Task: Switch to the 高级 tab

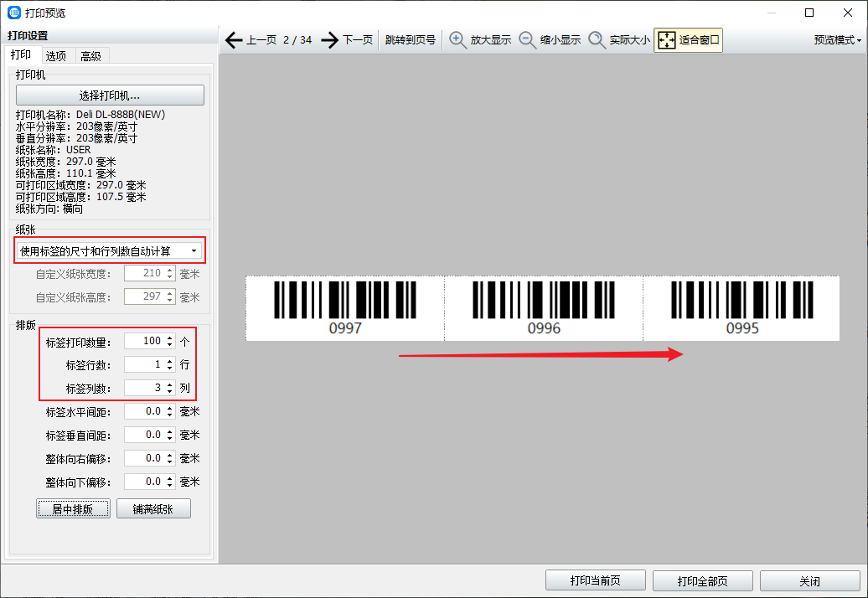Action: click(x=90, y=55)
